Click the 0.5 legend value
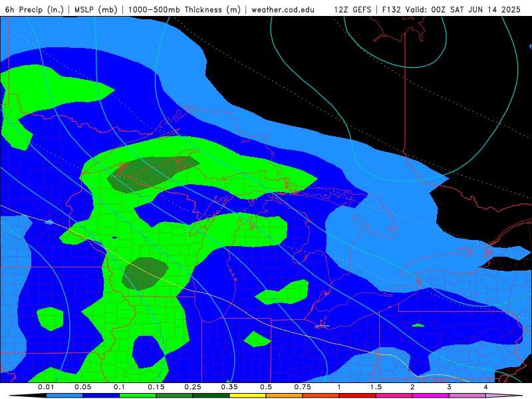532x399 pixels. 266,387
